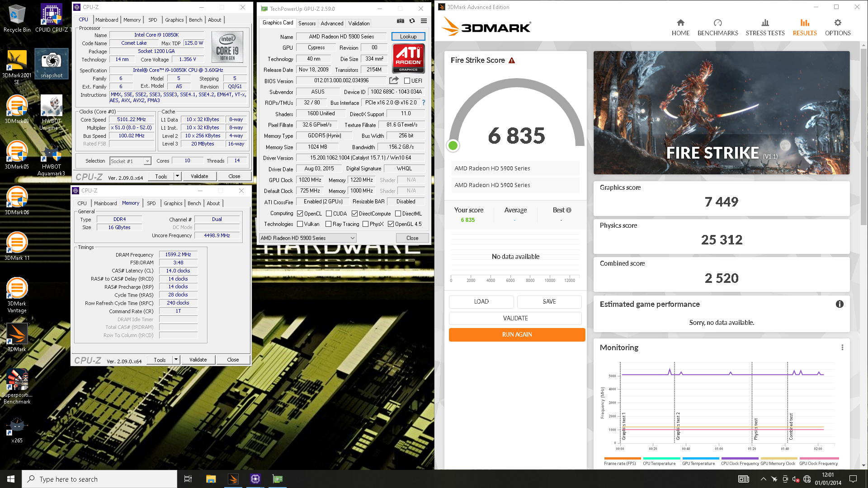Click SAVE button in 3DMark
The image size is (868, 488).
point(549,301)
